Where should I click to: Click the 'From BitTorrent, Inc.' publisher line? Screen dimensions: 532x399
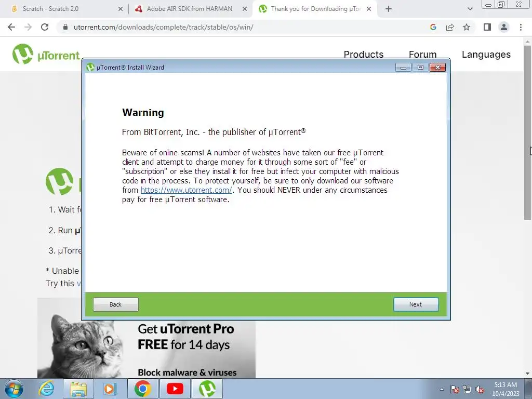pyautogui.click(x=214, y=132)
